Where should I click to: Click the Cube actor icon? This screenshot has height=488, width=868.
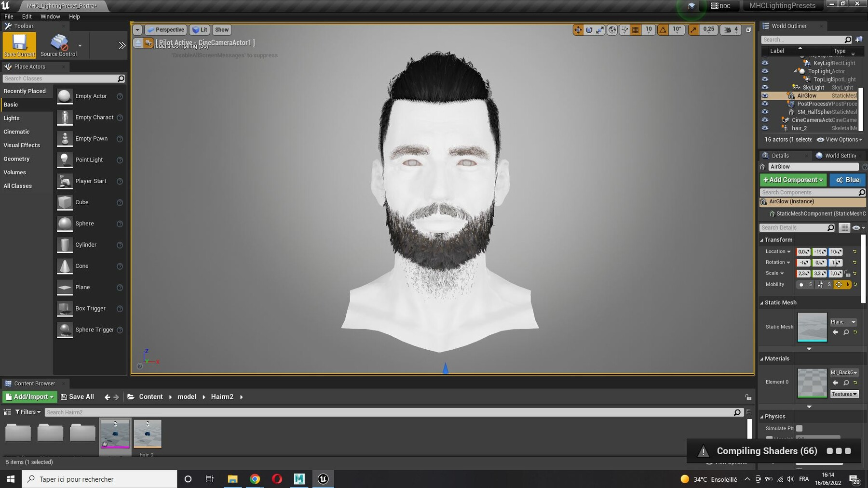coord(65,202)
